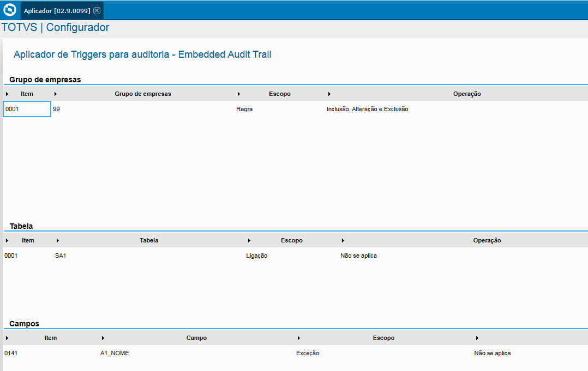Close the Aplicador tab
The width and height of the screenshot is (588, 371).
(x=97, y=10)
